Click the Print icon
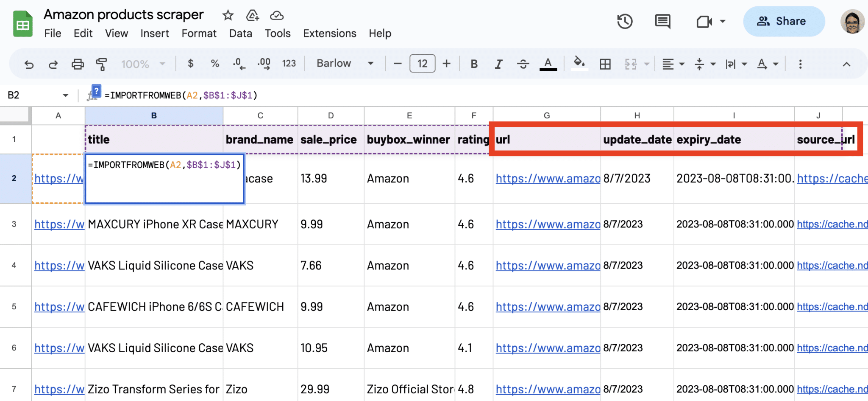 78,64
